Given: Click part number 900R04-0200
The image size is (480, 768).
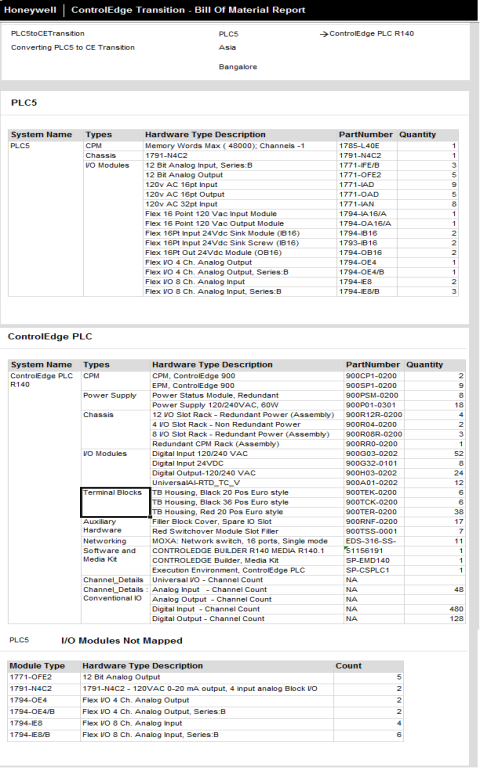Looking at the screenshot, I should 371,425.
